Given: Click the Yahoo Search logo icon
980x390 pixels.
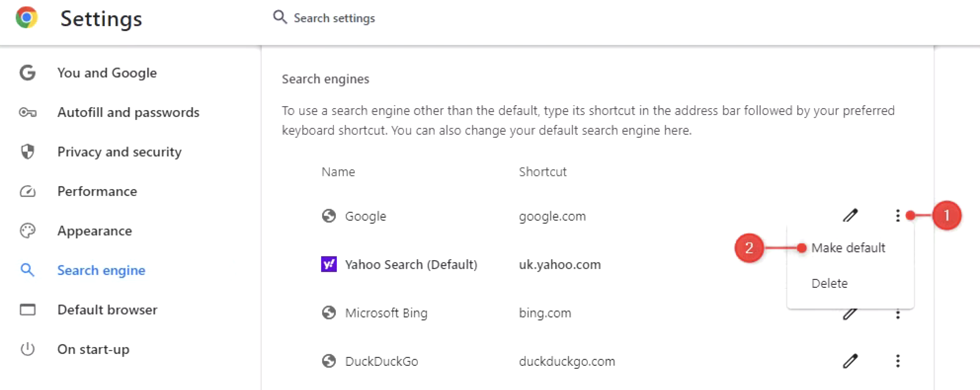Looking at the screenshot, I should (329, 265).
